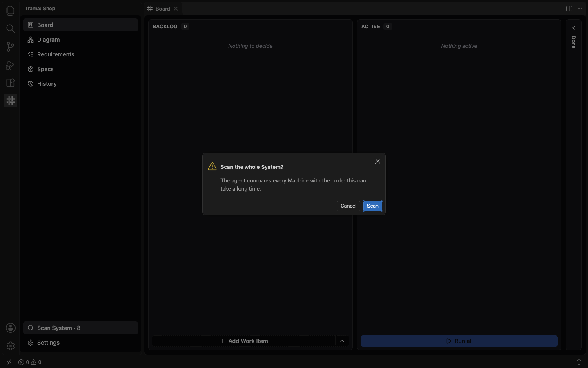The image size is (588, 368).
Task: Click the 'Trama: Shop' panel title
Action: [x=40, y=9]
